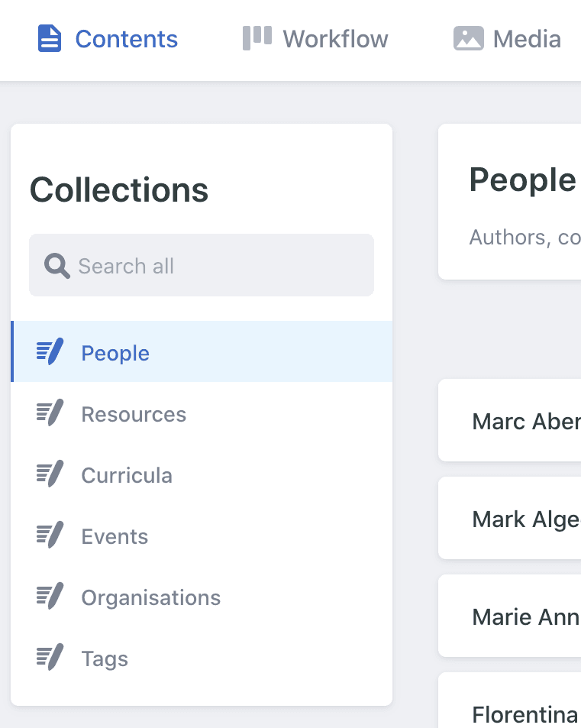Click the Curricula collection pencil icon
The height and width of the screenshot is (728, 581).
click(50, 474)
